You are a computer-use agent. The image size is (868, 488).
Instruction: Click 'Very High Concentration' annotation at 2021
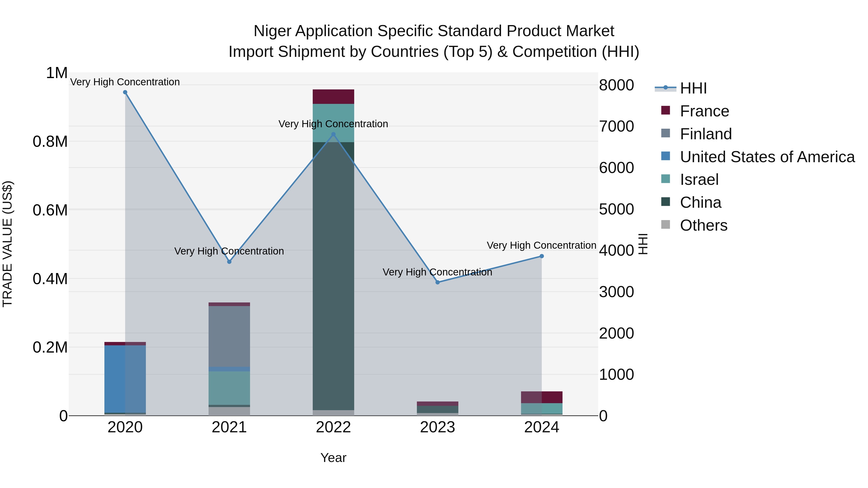[229, 251]
